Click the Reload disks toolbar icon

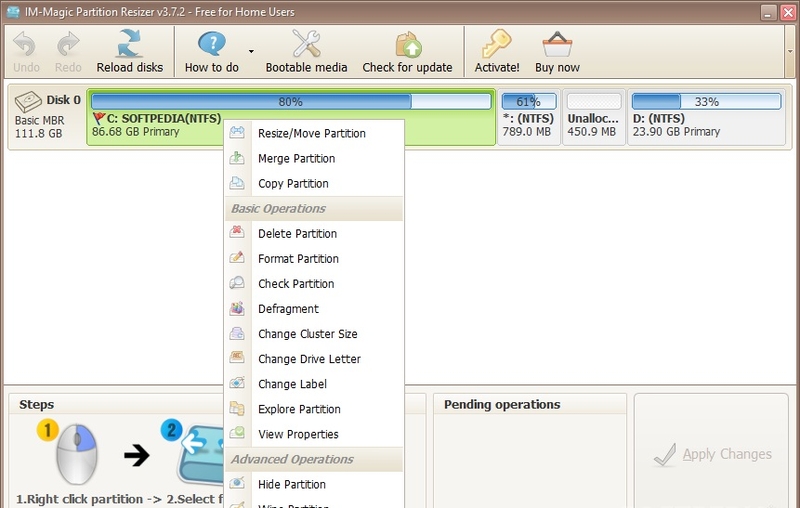[x=129, y=44]
